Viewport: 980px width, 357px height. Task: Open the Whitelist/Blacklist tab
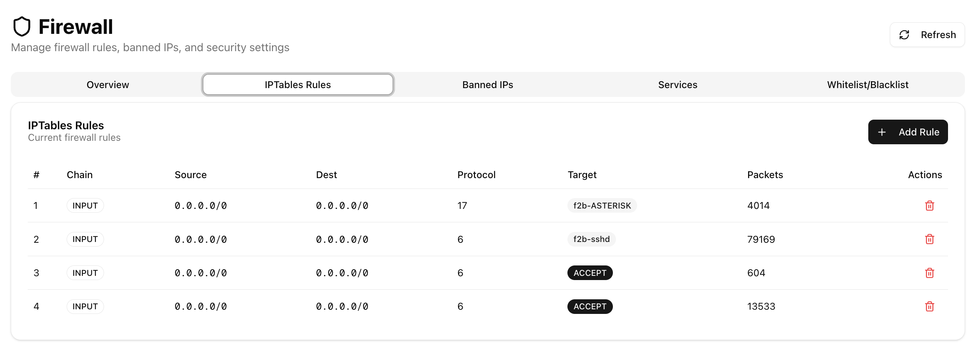tap(868, 84)
